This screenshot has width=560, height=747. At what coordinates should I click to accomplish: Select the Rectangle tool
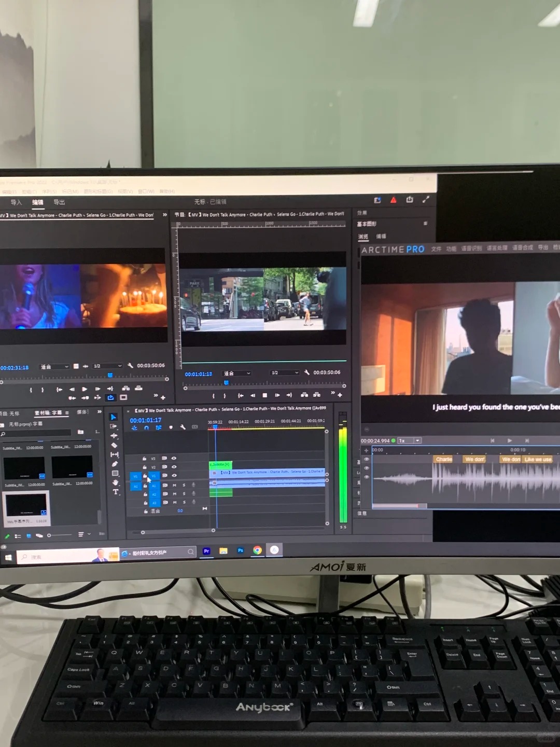(115, 473)
